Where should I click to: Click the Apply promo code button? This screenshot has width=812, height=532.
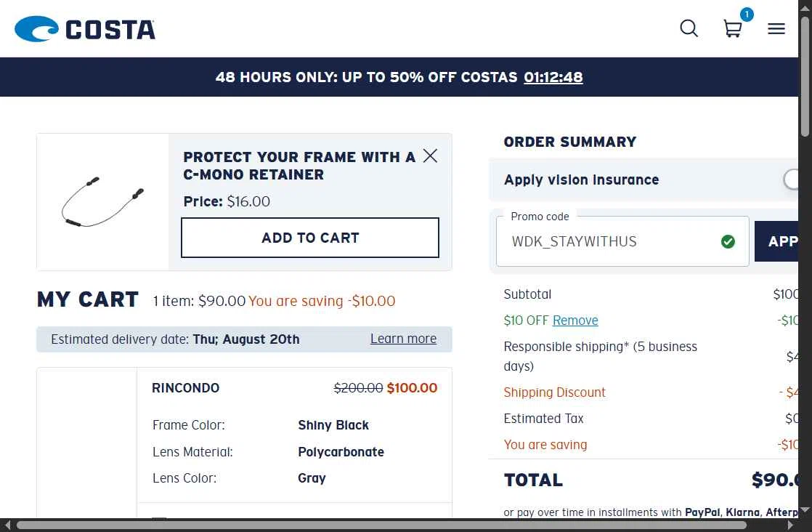click(x=776, y=241)
